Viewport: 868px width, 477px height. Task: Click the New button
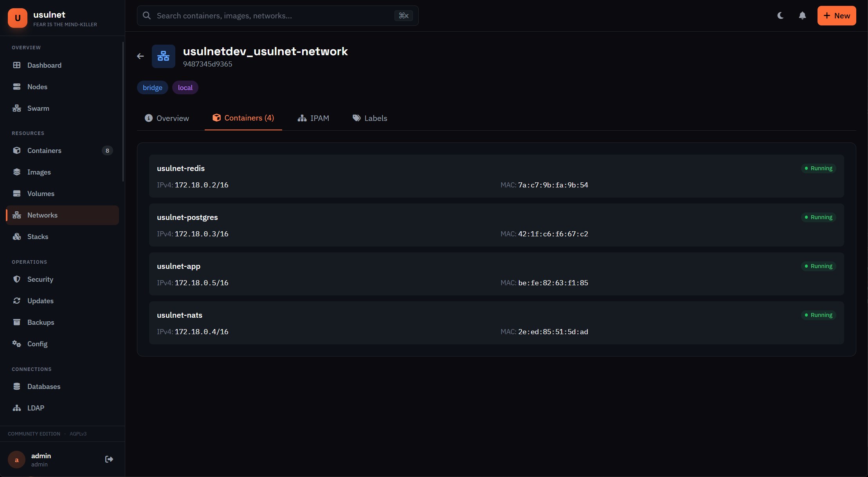[x=837, y=16]
